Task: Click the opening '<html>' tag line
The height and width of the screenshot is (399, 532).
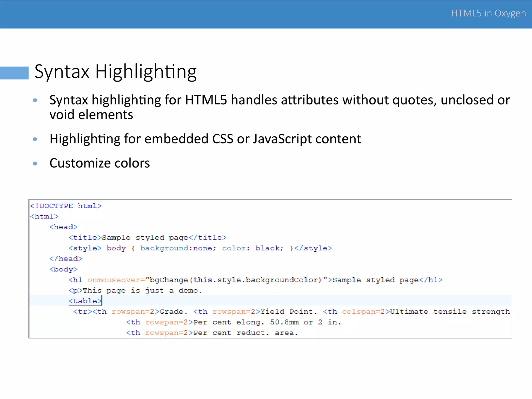Action: [44, 216]
